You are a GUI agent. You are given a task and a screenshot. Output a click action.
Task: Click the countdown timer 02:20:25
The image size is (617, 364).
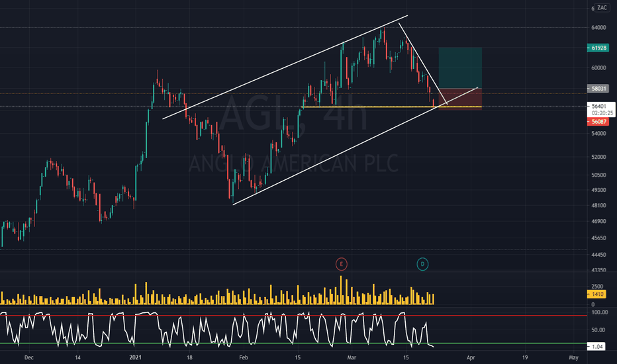[x=602, y=113]
